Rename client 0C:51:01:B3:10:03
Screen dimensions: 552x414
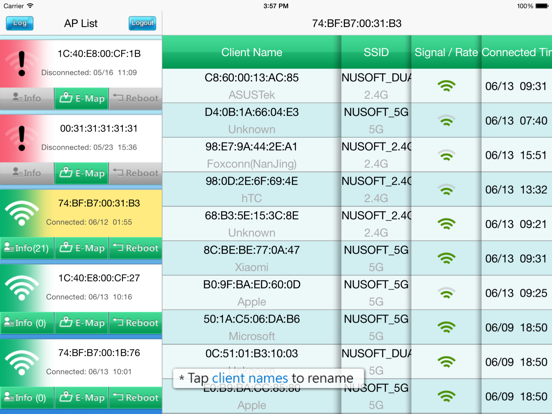[252, 353]
